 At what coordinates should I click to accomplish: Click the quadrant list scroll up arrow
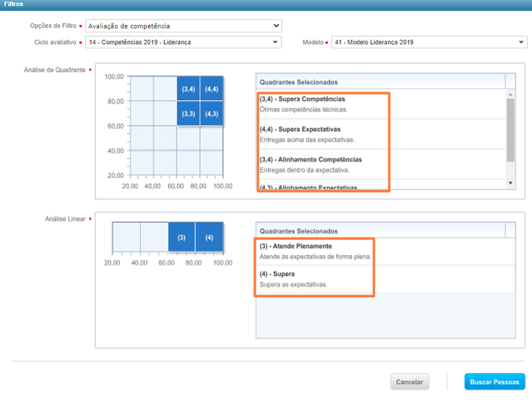[511, 94]
